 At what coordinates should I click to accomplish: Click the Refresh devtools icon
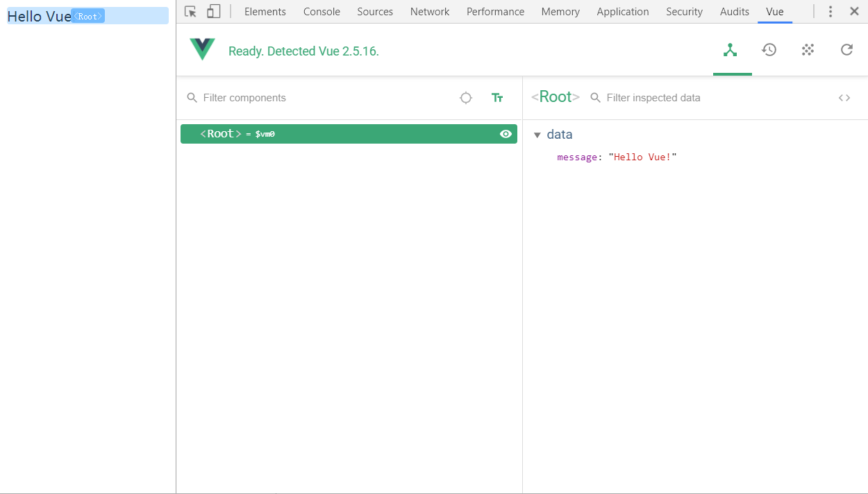click(846, 50)
